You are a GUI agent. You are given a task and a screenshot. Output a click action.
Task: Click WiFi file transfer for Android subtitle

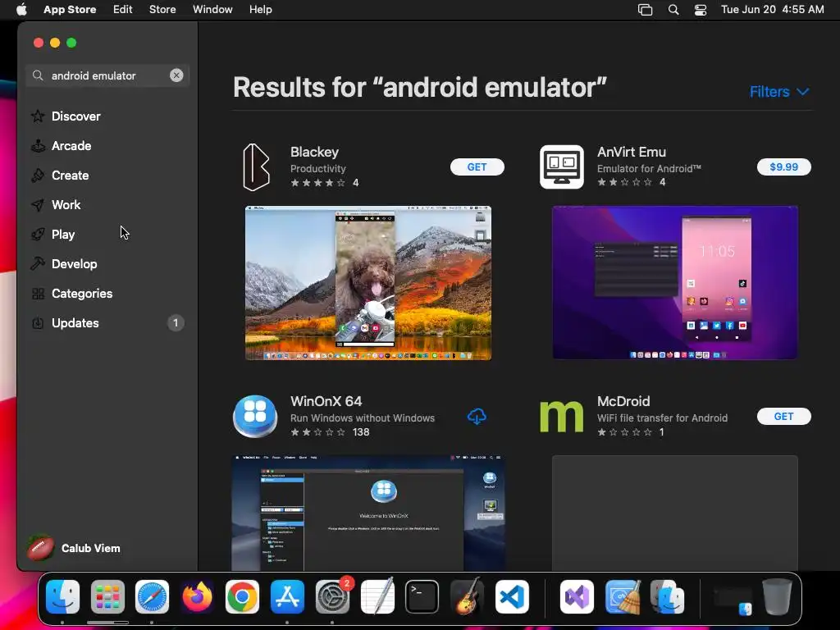[663, 418]
